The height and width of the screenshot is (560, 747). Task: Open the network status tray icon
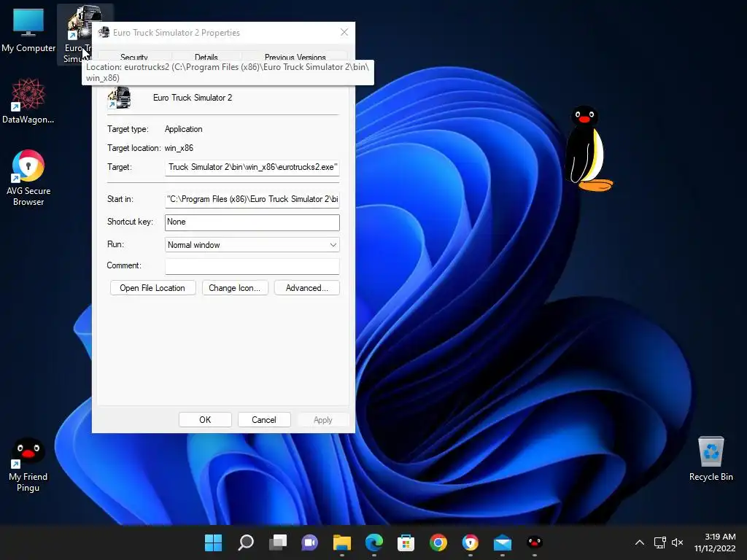(x=659, y=542)
